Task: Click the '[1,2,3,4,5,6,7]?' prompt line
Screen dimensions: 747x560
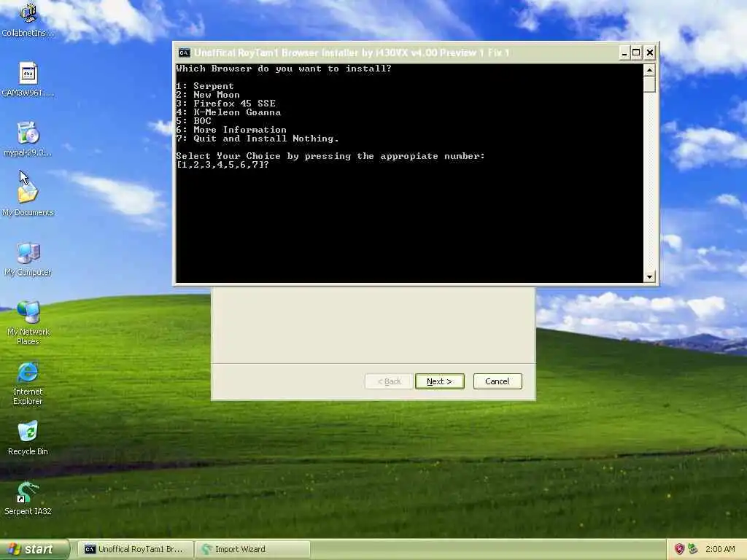Action: (222, 165)
